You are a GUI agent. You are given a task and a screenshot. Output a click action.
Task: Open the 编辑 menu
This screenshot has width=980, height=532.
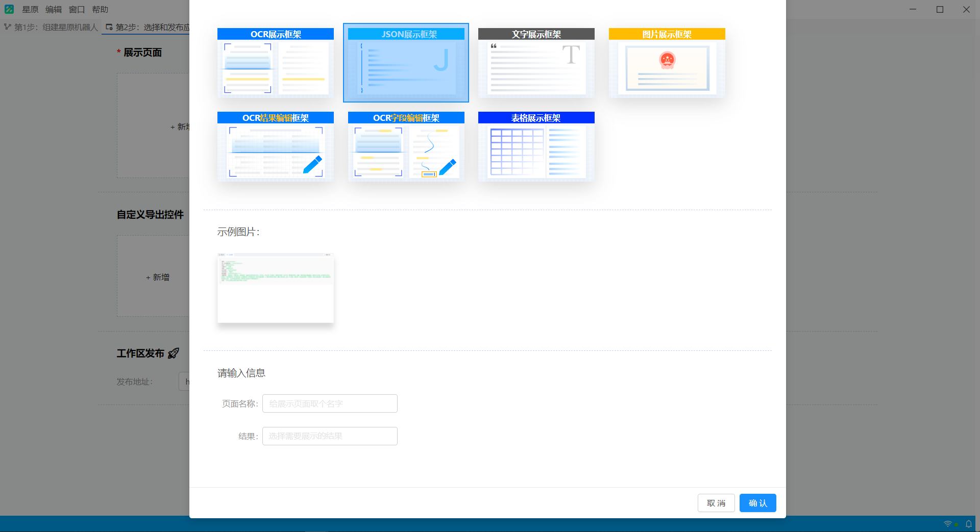(54, 9)
